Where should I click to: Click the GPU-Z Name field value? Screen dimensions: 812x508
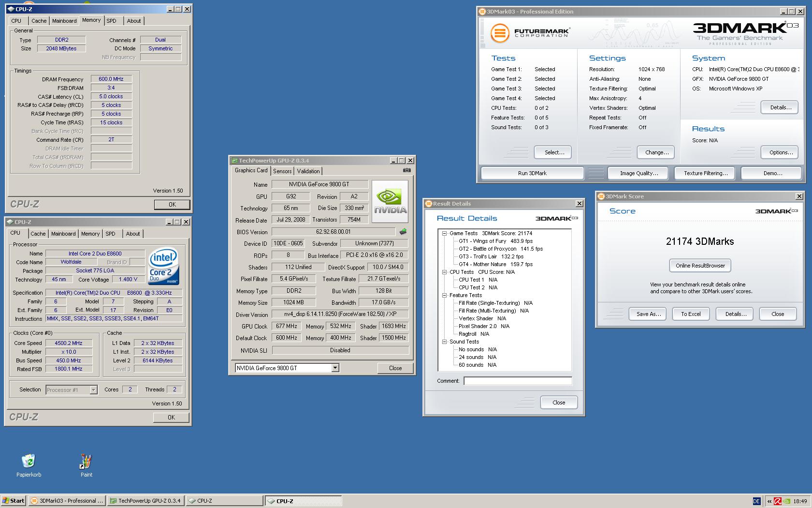(x=319, y=184)
